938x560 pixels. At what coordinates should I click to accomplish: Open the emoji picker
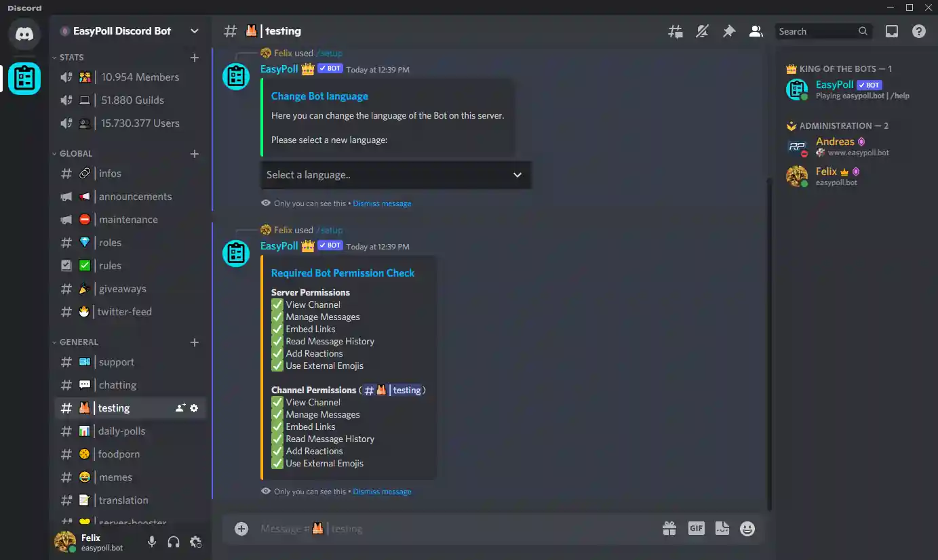747,529
